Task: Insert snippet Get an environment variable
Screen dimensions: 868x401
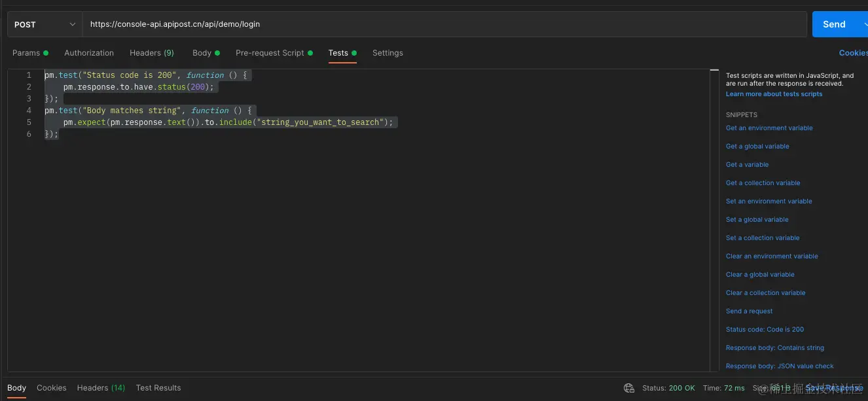Action: click(x=769, y=128)
